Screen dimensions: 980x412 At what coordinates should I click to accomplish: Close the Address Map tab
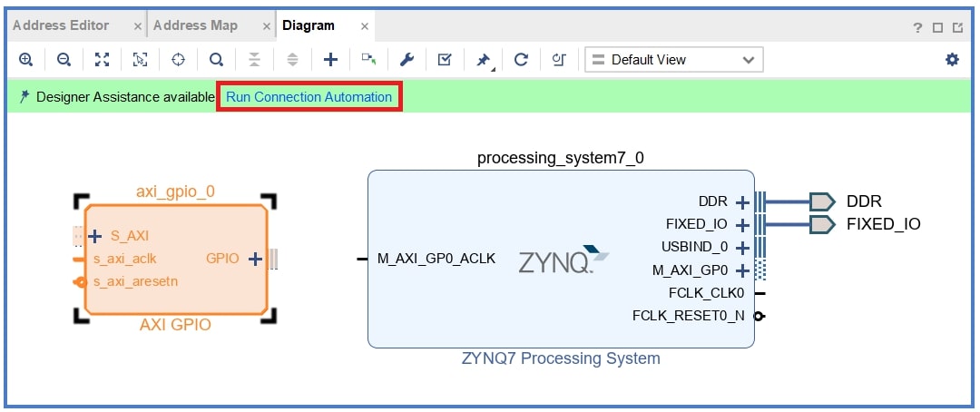tap(266, 26)
